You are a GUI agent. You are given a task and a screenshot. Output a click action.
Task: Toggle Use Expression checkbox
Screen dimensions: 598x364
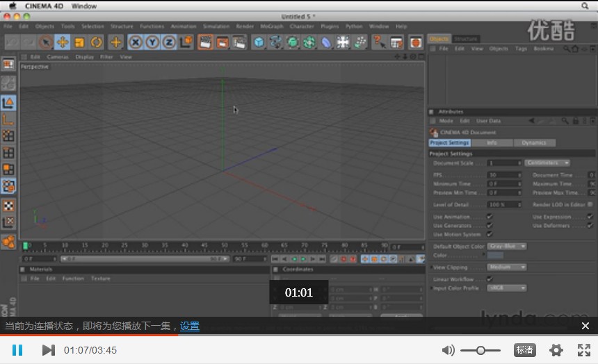(590, 217)
